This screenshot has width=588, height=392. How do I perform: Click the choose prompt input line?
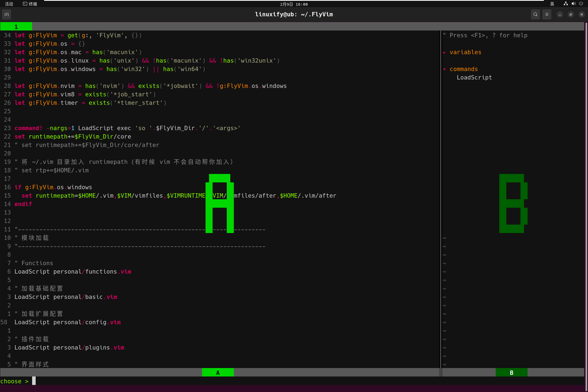point(34,381)
